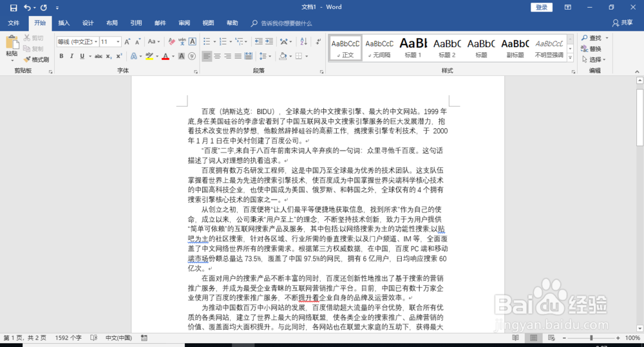Switch to Web Layout view in status bar

[552, 338]
